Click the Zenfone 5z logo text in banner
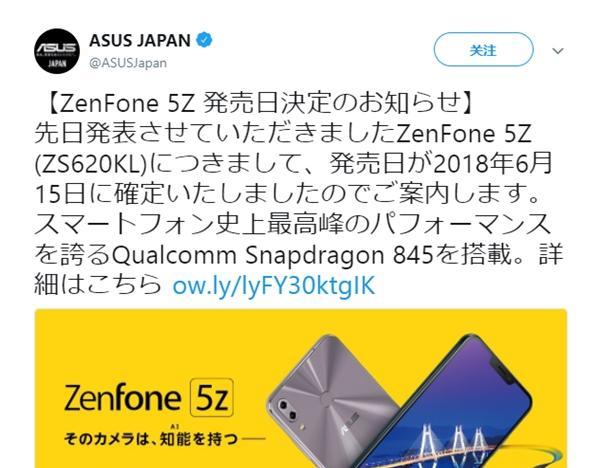This screenshot has width=600, height=468. (148, 398)
